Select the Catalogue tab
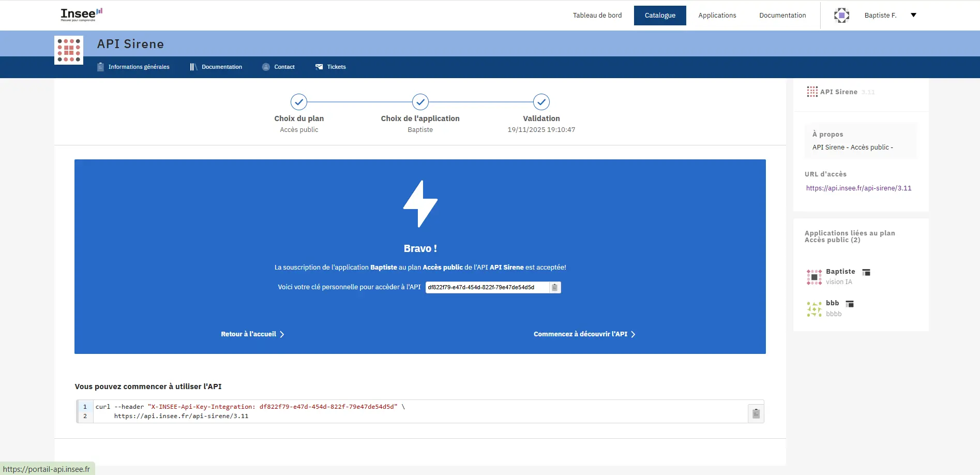The height and width of the screenshot is (475, 980). (x=660, y=15)
